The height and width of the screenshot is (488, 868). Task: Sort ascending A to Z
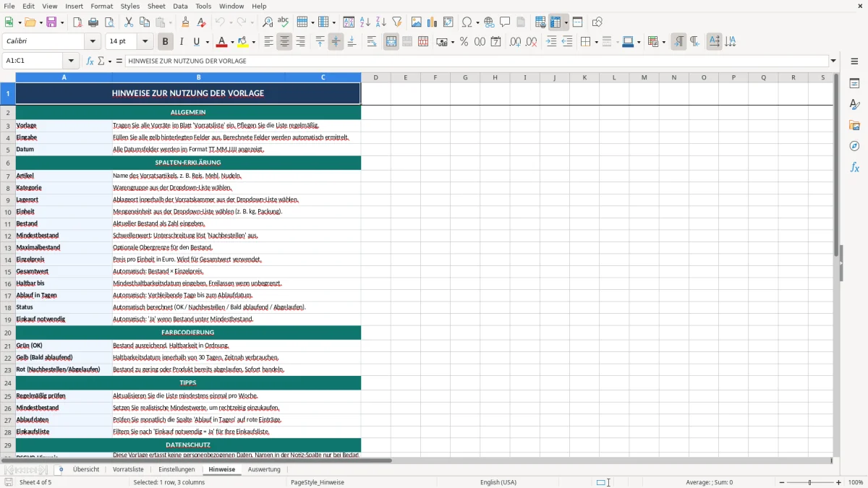(x=365, y=22)
